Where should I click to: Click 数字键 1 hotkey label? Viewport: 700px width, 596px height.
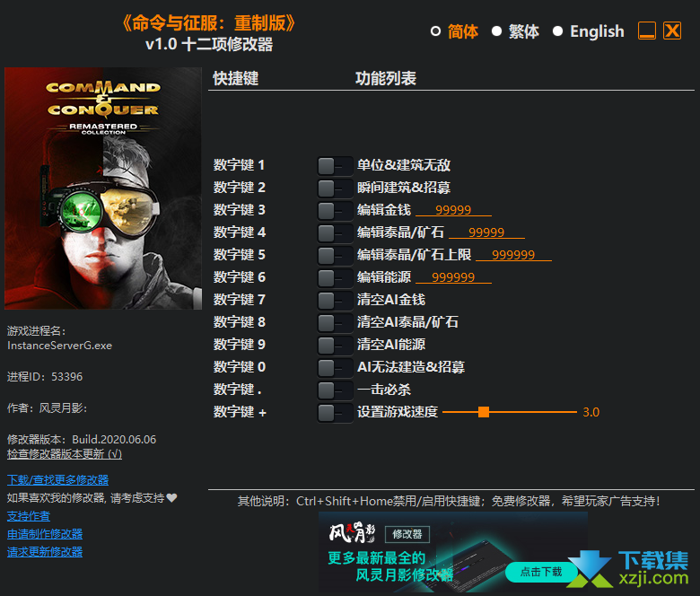point(239,165)
